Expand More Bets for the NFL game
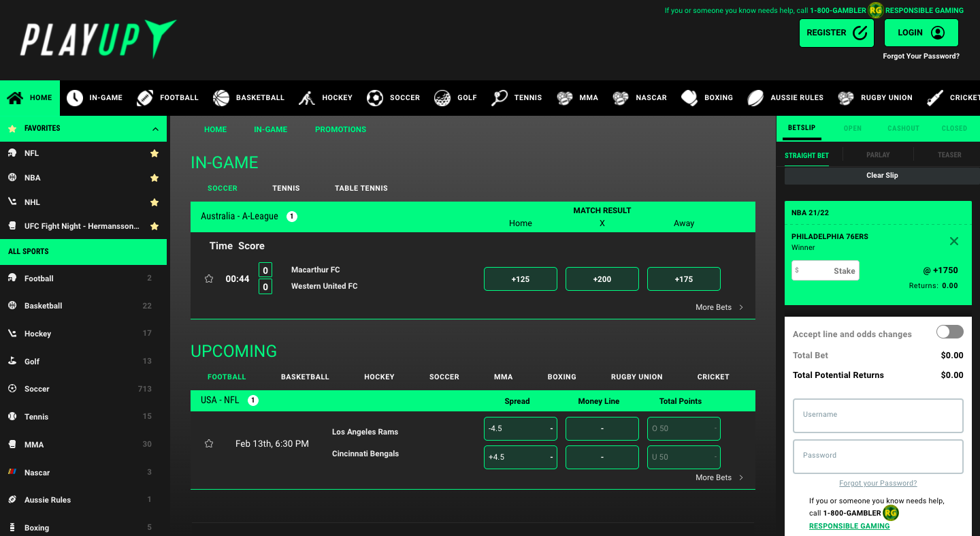Image resolution: width=980 pixels, height=536 pixels. click(719, 477)
